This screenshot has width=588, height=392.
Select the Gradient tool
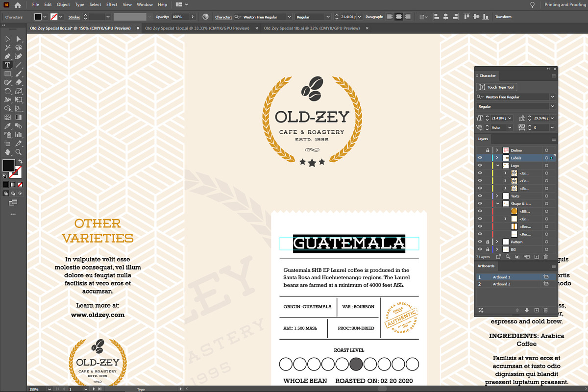19,117
